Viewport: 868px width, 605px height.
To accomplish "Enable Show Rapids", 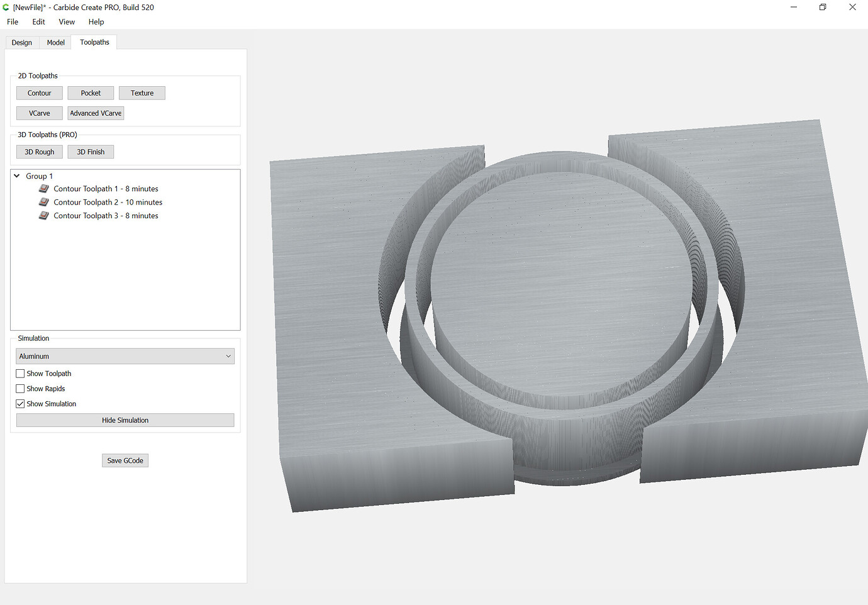I will point(19,388).
